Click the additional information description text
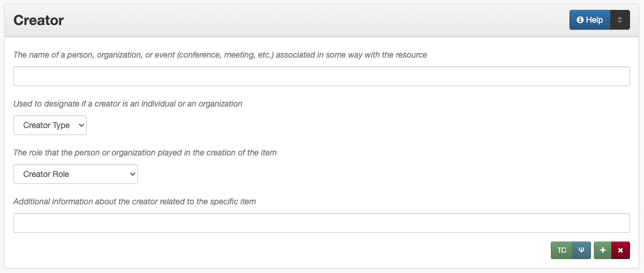The height and width of the screenshot is (273, 644). click(135, 201)
